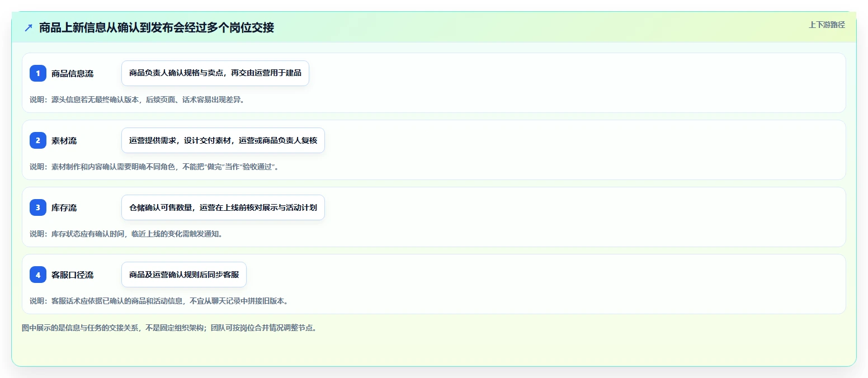Select the 客服口径流 label
Screen dimensions: 868x378
(72, 275)
